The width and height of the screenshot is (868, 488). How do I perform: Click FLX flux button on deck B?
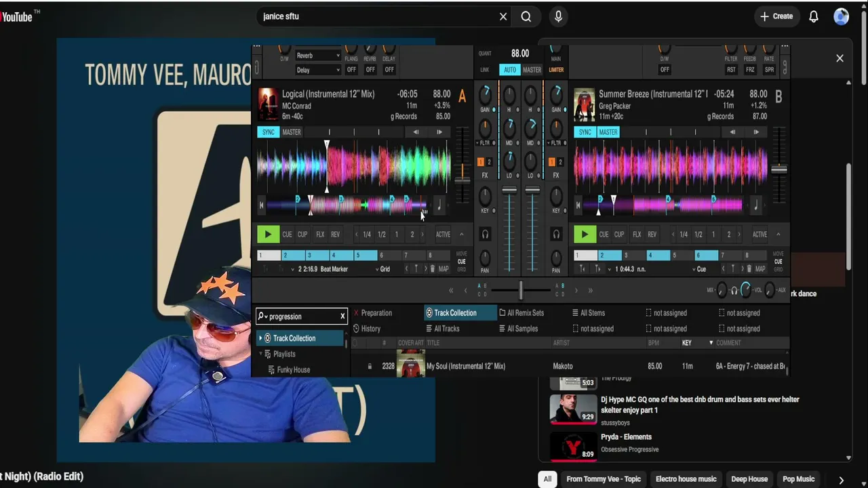point(637,235)
